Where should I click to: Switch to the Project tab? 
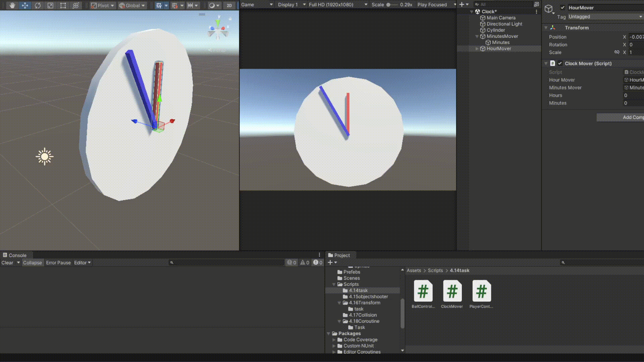(x=339, y=255)
